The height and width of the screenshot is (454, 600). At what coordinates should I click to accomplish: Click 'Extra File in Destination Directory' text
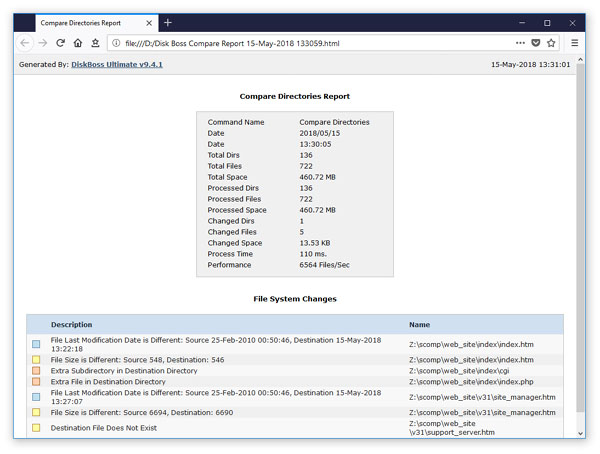point(108,382)
